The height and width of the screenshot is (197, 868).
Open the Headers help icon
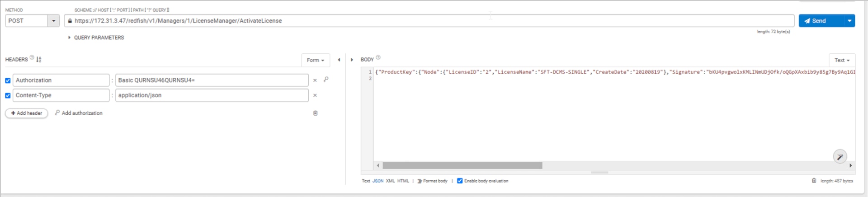[x=32, y=58]
